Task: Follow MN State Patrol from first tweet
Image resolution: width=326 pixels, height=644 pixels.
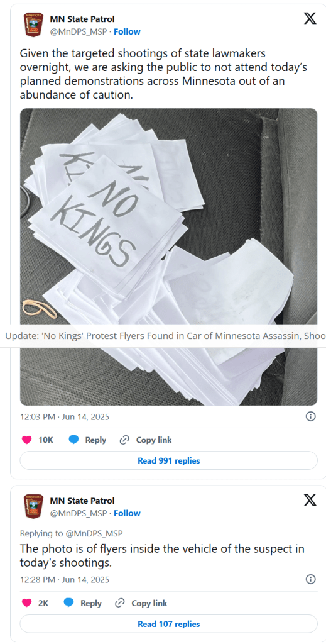Action: (x=127, y=31)
